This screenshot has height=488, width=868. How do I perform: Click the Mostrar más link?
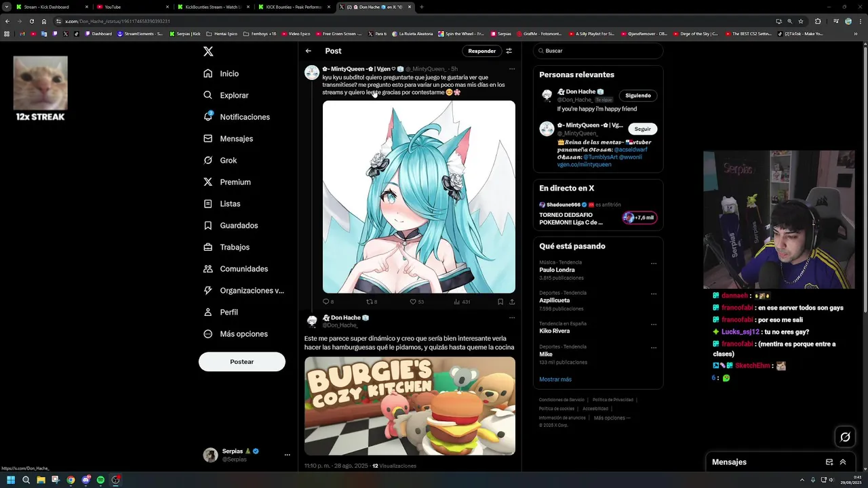click(555, 380)
